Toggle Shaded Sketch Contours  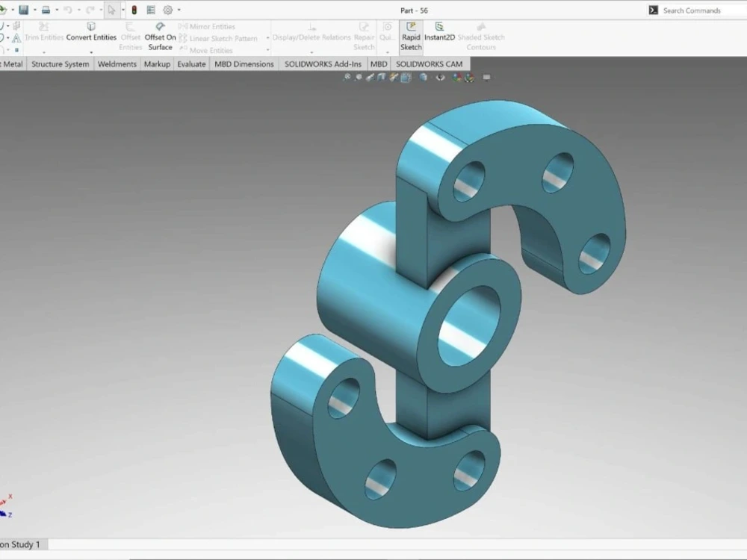480,36
